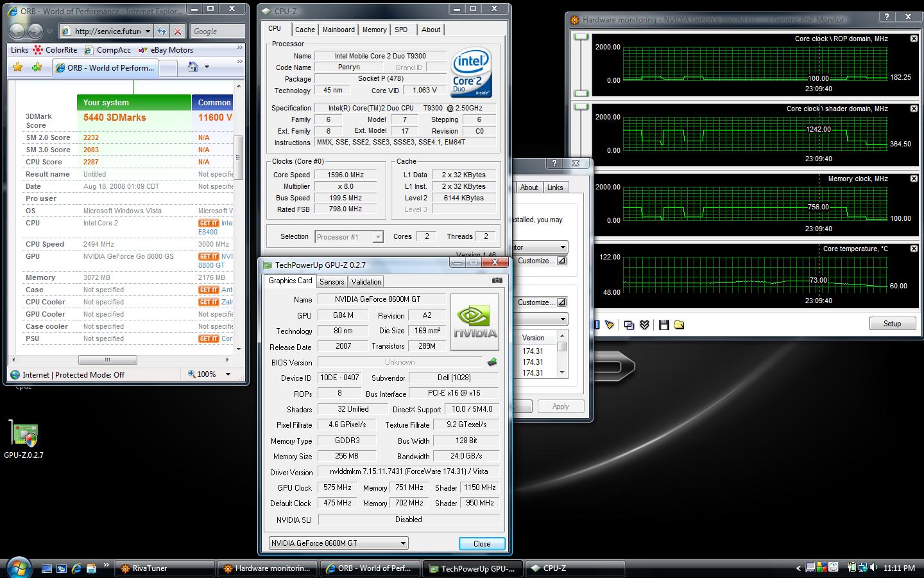Open the NVIDIA GeForce 8600M GT selector dropdown
Viewport: 924px width, 578px height.
coord(338,543)
